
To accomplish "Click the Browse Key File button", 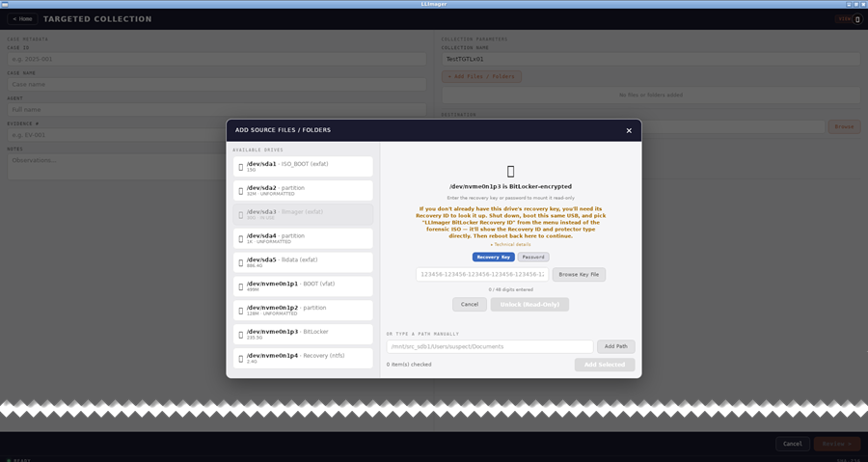I will [x=579, y=275].
